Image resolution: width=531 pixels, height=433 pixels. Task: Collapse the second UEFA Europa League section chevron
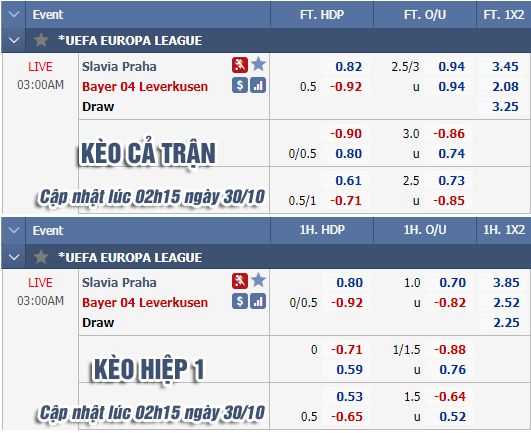point(14,257)
